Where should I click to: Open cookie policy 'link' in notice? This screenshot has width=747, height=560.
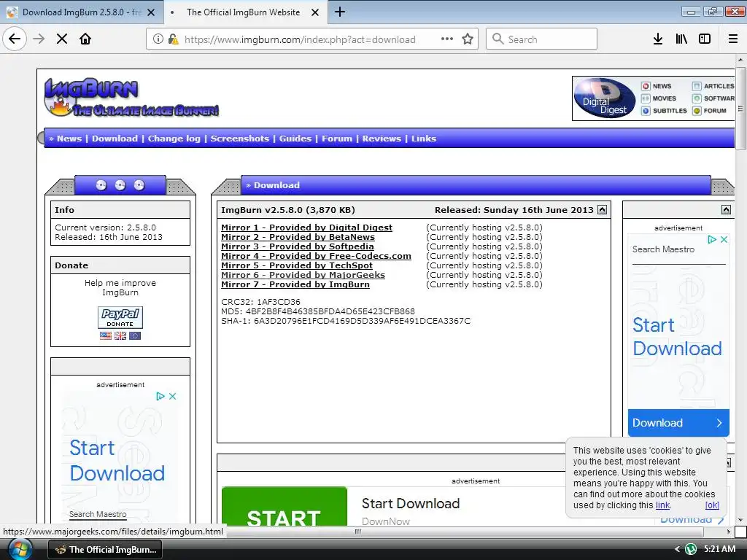pos(662,505)
